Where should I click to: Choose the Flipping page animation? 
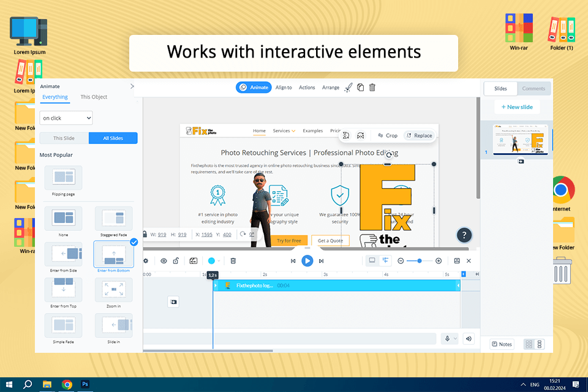point(63,178)
